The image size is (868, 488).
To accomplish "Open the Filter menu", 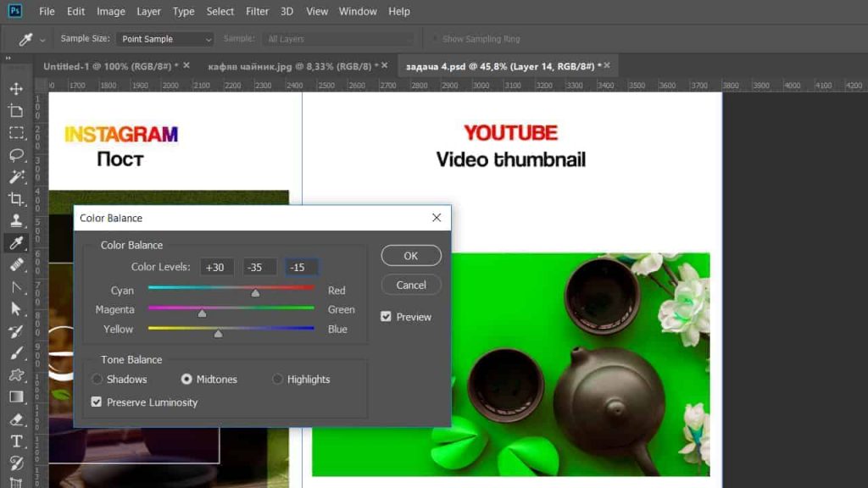I will pyautogui.click(x=257, y=11).
